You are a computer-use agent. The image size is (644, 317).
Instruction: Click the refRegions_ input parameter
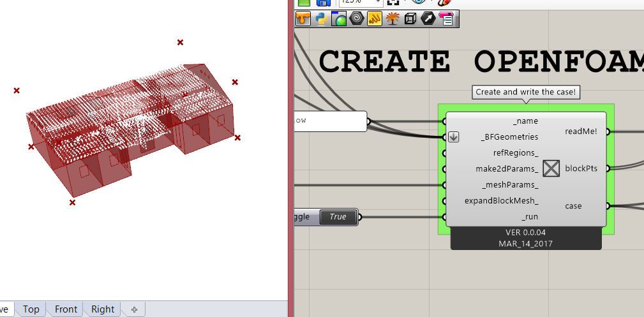click(516, 152)
